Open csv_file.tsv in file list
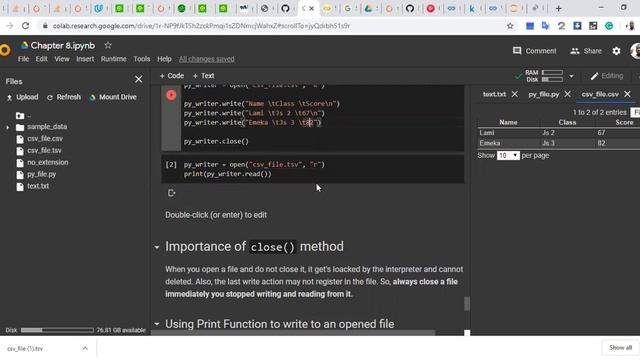The image size is (640, 360). [44, 151]
